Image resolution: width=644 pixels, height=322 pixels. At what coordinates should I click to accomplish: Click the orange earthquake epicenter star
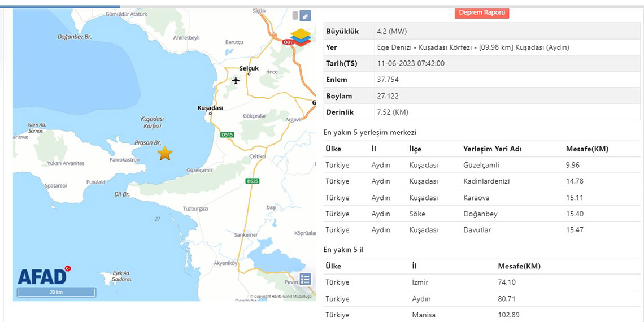click(x=164, y=153)
